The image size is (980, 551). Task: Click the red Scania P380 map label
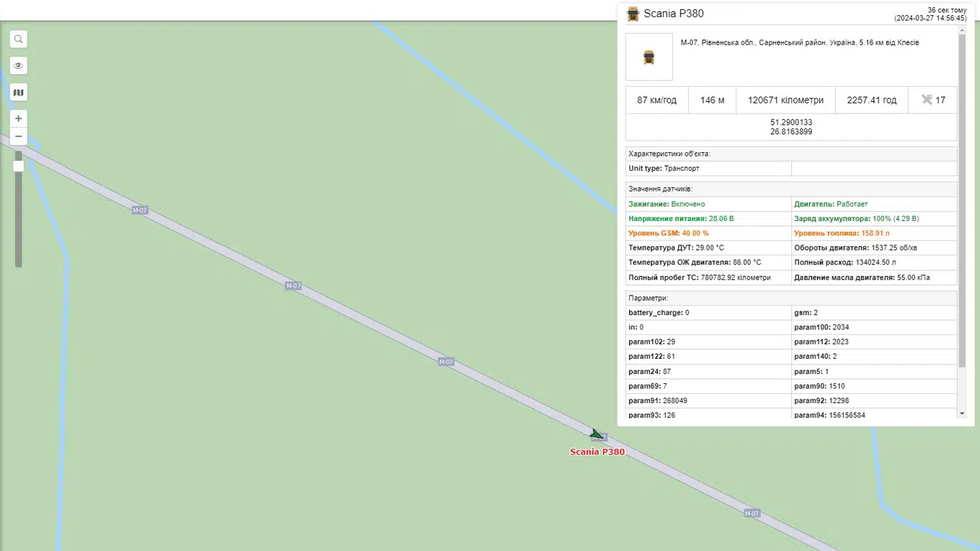[597, 452]
